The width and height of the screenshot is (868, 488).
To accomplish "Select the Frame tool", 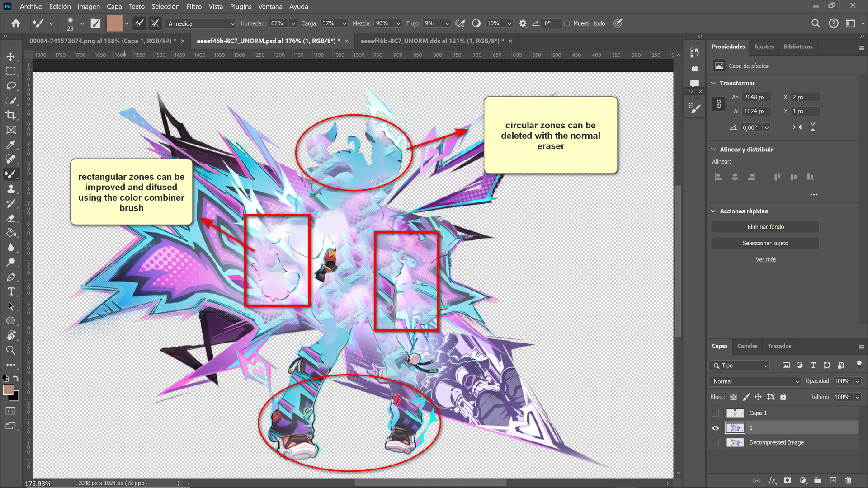I will tap(11, 130).
